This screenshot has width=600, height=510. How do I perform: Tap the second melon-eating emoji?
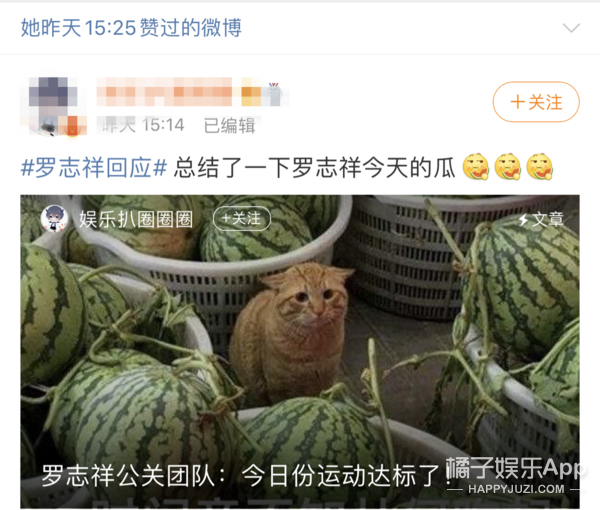pyautogui.click(x=507, y=167)
